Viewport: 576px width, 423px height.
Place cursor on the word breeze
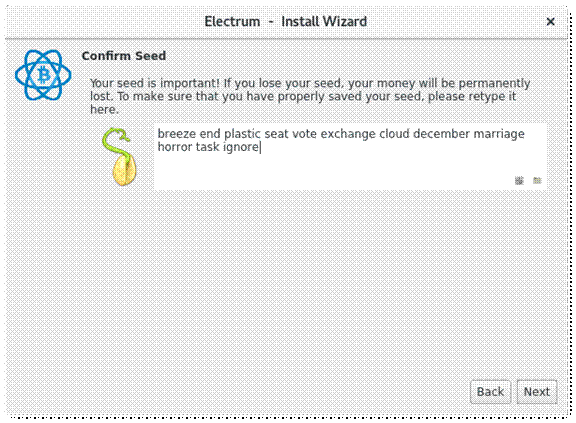point(177,134)
